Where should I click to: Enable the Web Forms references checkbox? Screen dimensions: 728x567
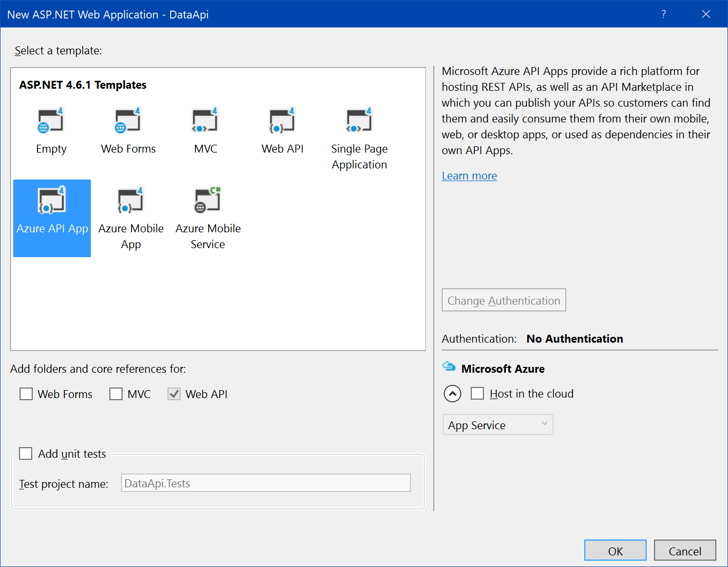tap(26, 394)
